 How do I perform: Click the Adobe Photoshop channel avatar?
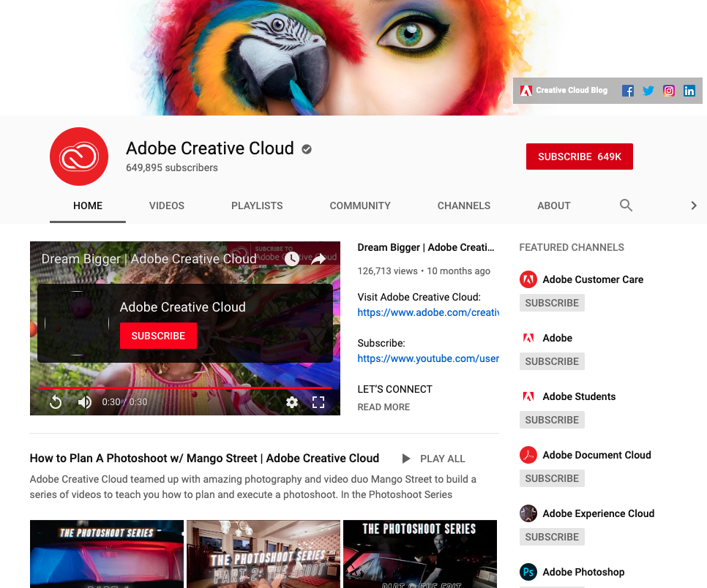tap(528, 572)
